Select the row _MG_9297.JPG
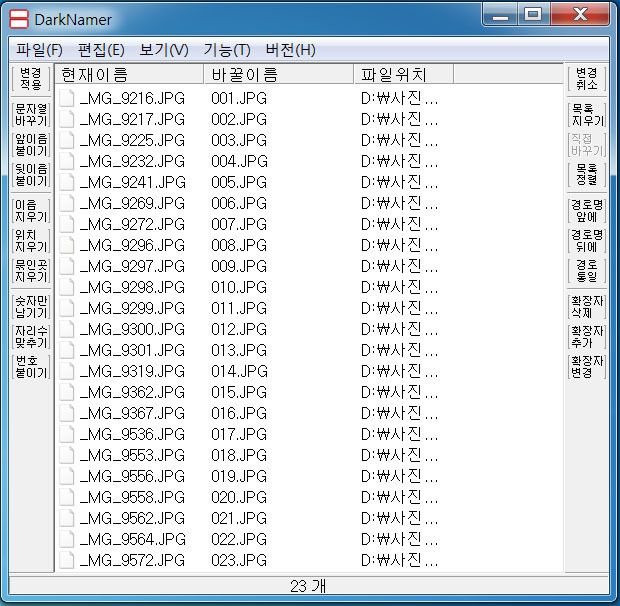Screen dimensions: 620x606 [255, 266]
